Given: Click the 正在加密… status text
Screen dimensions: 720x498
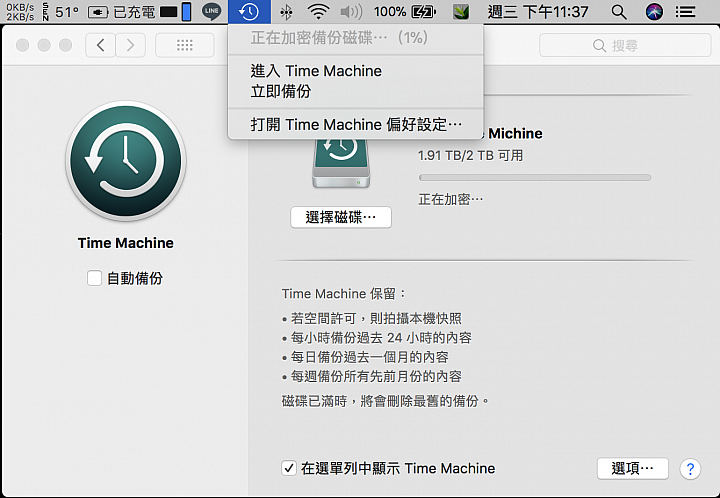Looking at the screenshot, I should click(450, 199).
